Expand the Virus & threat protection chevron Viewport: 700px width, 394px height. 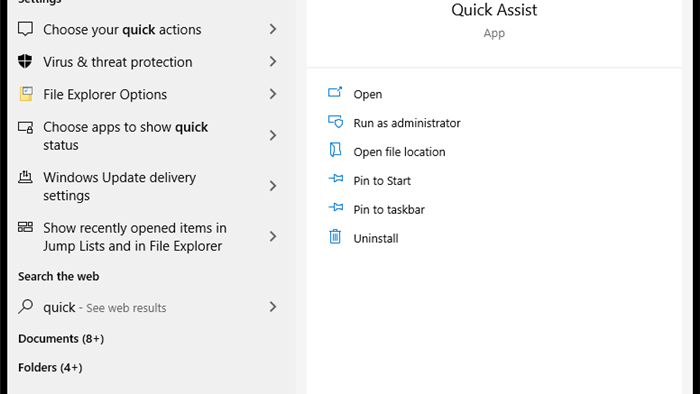click(273, 62)
